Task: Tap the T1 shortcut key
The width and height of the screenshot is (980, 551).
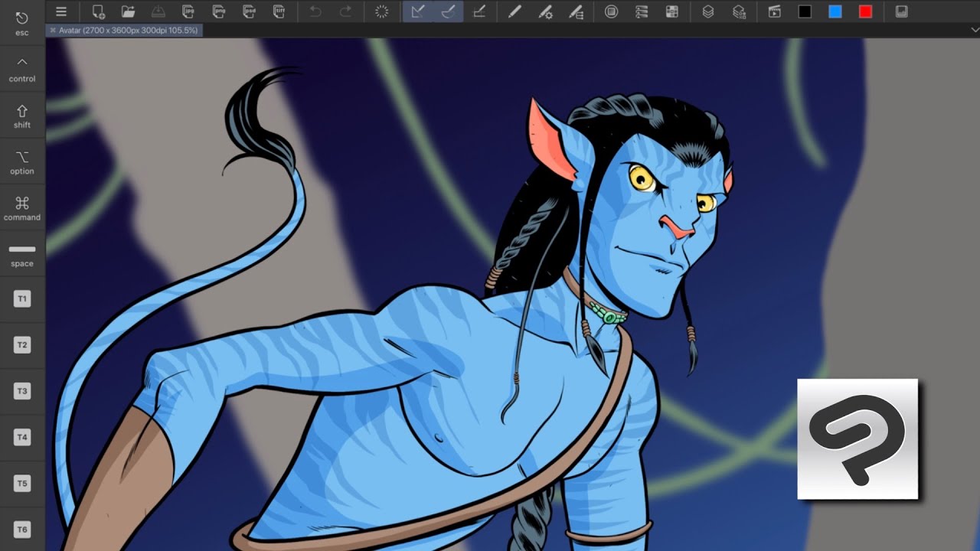Action: pyautogui.click(x=22, y=299)
